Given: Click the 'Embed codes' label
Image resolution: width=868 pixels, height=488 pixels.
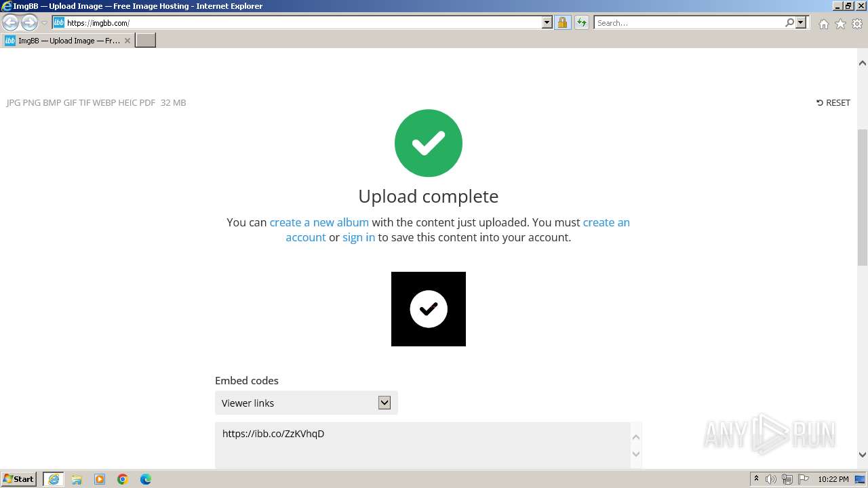Looking at the screenshot, I should point(247,381).
